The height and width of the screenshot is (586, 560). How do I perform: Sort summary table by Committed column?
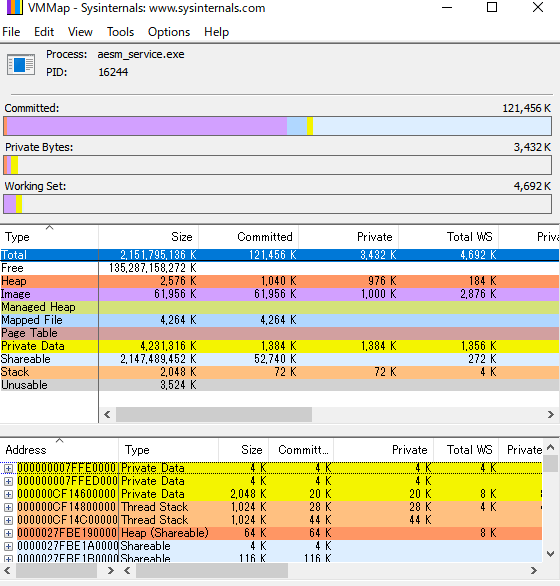coord(249,237)
